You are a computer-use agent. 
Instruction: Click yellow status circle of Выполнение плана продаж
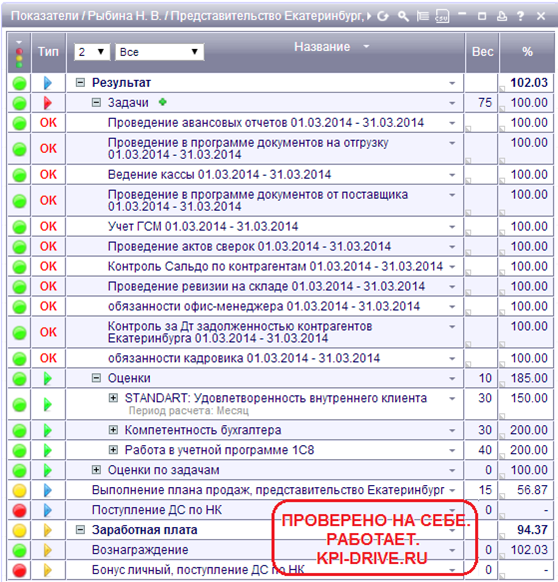[x=19, y=491]
